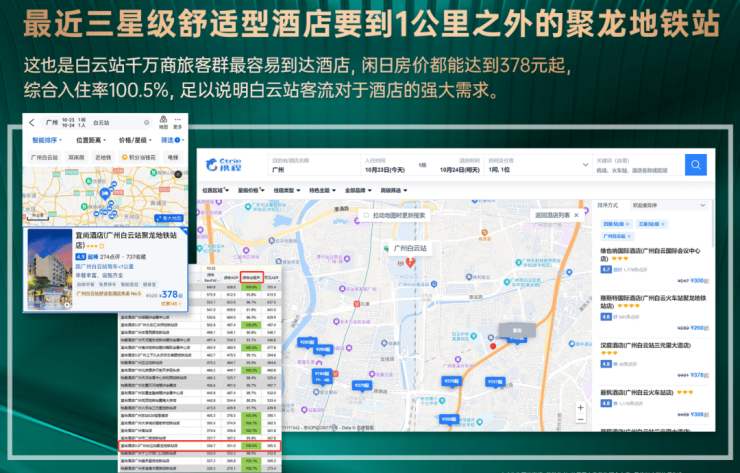Open the 特色主题 filter menu

[322, 190]
